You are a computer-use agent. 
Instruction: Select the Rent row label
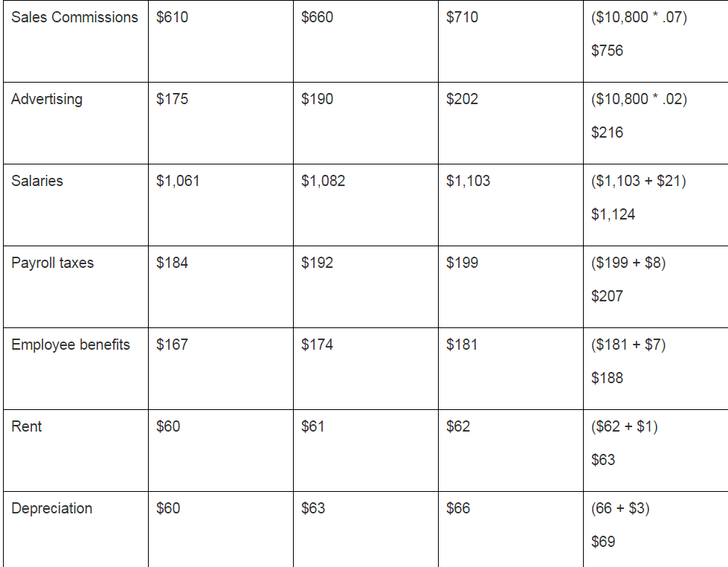(x=27, y=426)
